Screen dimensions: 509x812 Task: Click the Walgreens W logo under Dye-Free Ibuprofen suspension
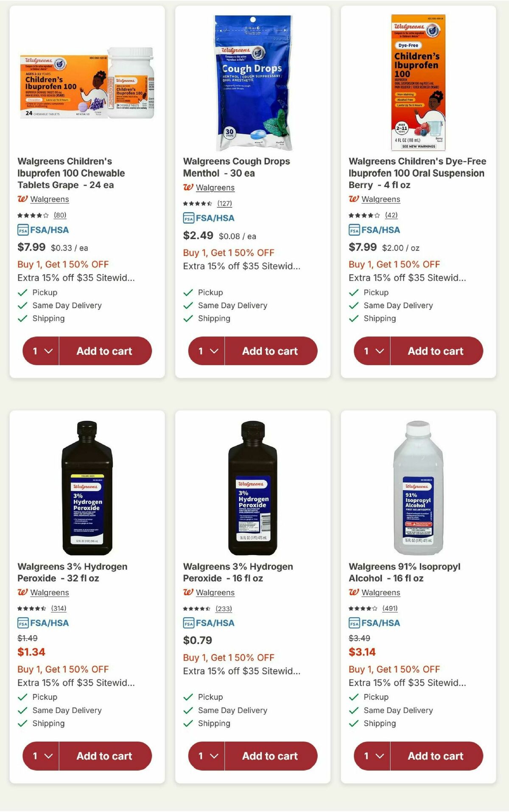tap(355, 199)
